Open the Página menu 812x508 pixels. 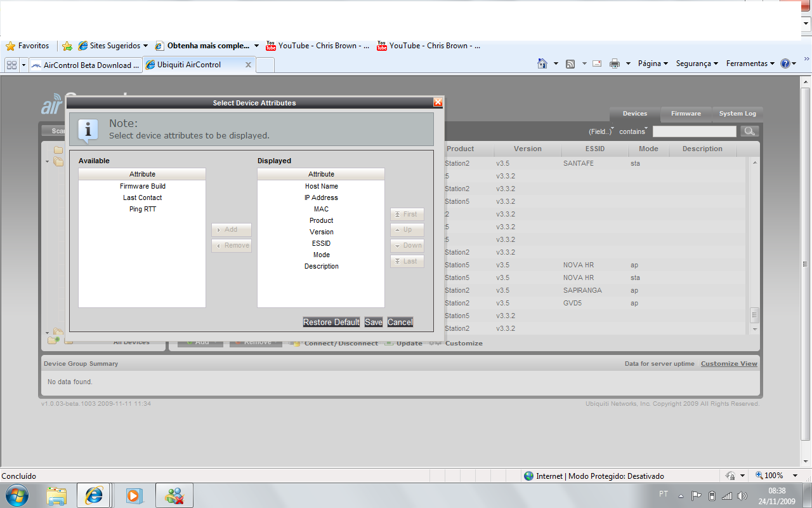653,63
